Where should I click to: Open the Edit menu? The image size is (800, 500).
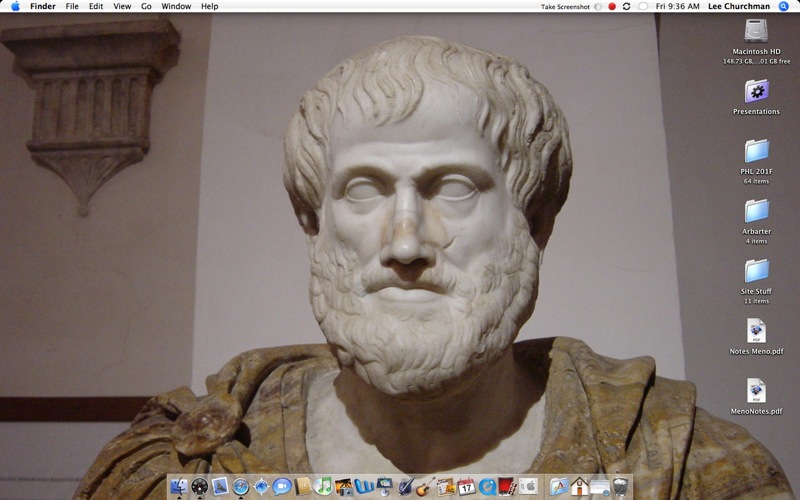96,6
